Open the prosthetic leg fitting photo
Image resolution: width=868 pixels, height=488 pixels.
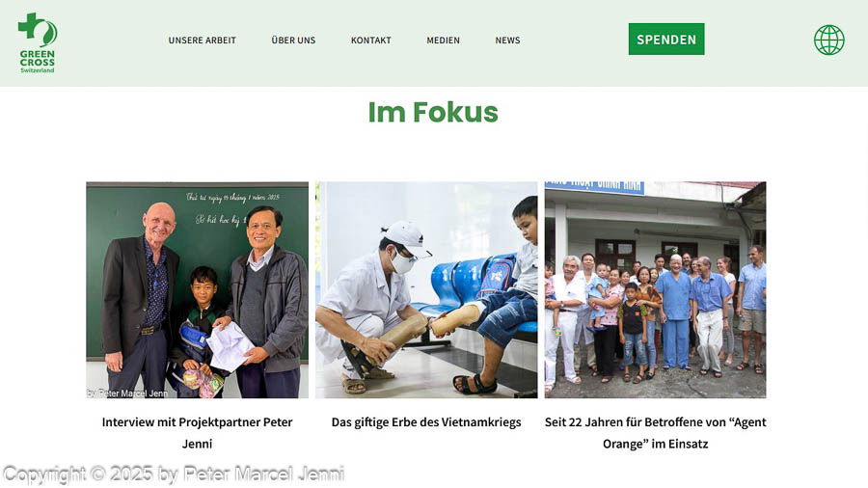(x=426, y=290)
